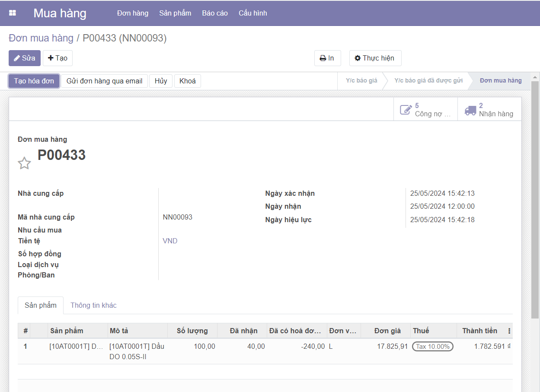
Task: Expand the Thực hiện action dropdown
Action: 375,58
